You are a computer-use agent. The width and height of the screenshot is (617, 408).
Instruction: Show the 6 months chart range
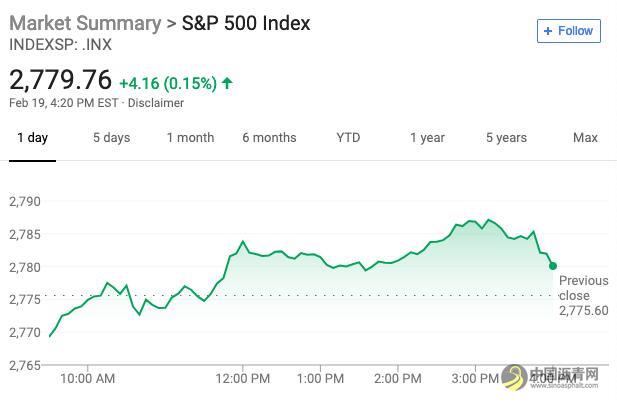coord(269,138)
